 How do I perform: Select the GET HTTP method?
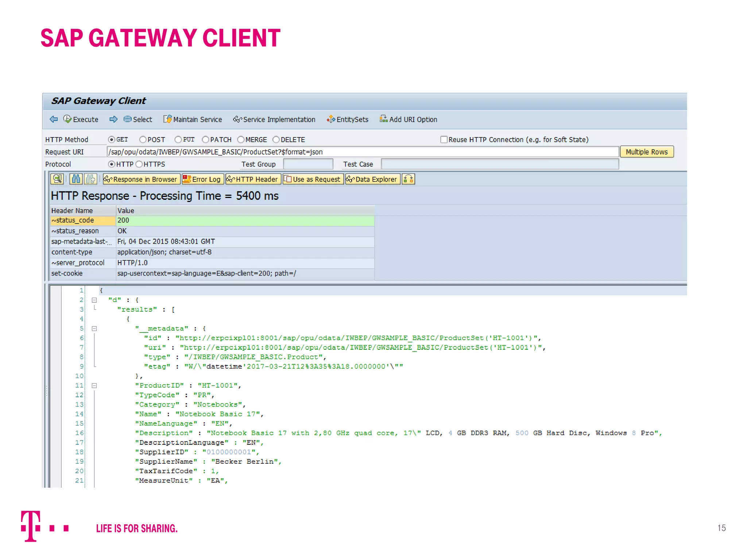tap(112, 140)
